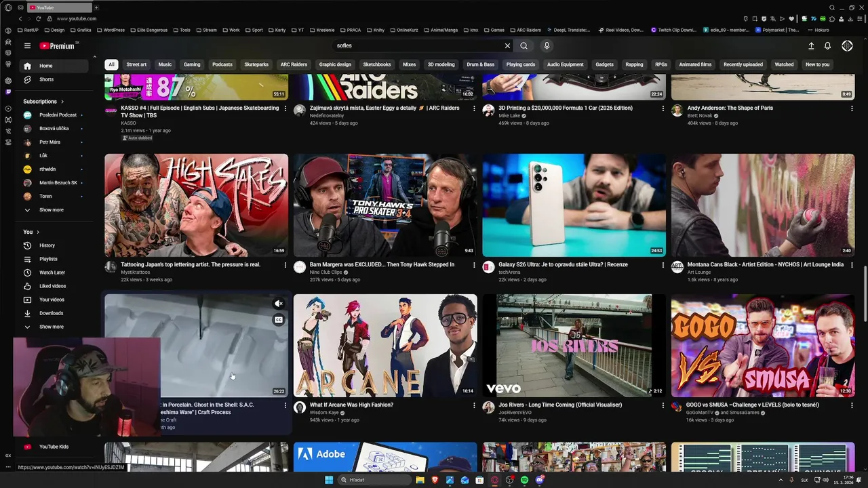
Task: Open more options for Galaxy S26 Ultra video
Action: click(x=663, y=265)
